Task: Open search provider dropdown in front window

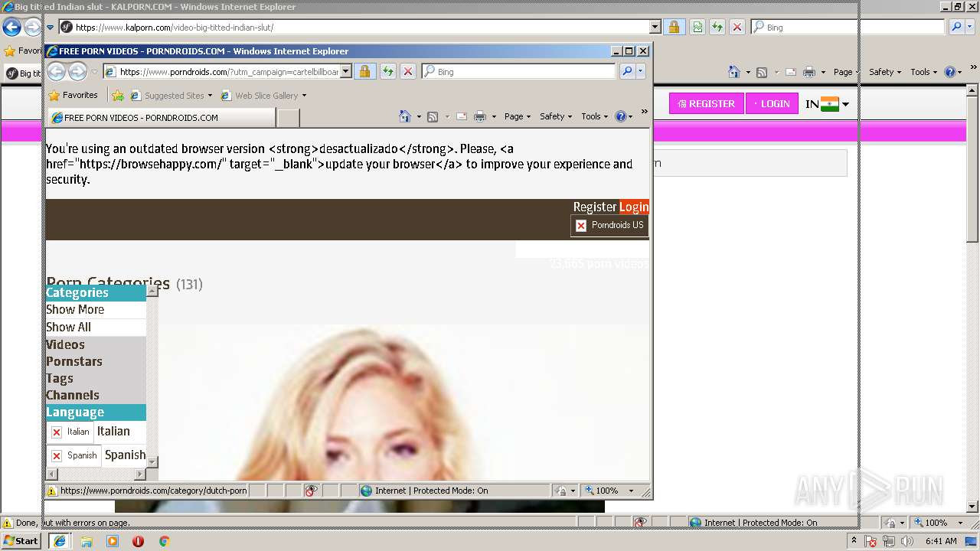Action: tap(641, 71)
